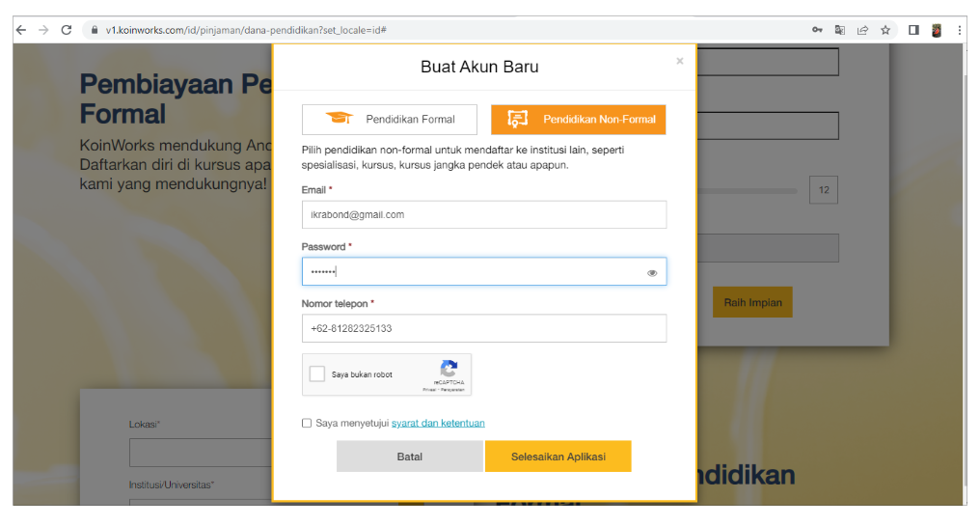Viewport: 980px width, 526px height.
Task: Click the loan duration slider track
Action: point(748,191)
